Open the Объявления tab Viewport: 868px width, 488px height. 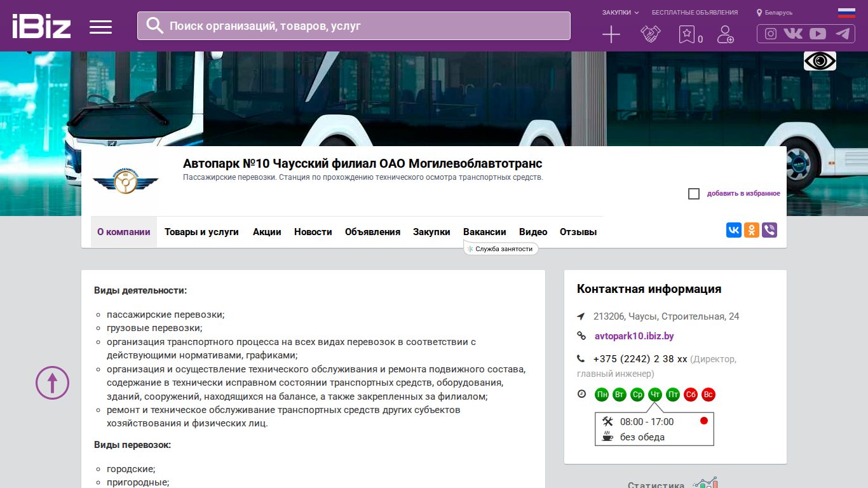(372, 232)
